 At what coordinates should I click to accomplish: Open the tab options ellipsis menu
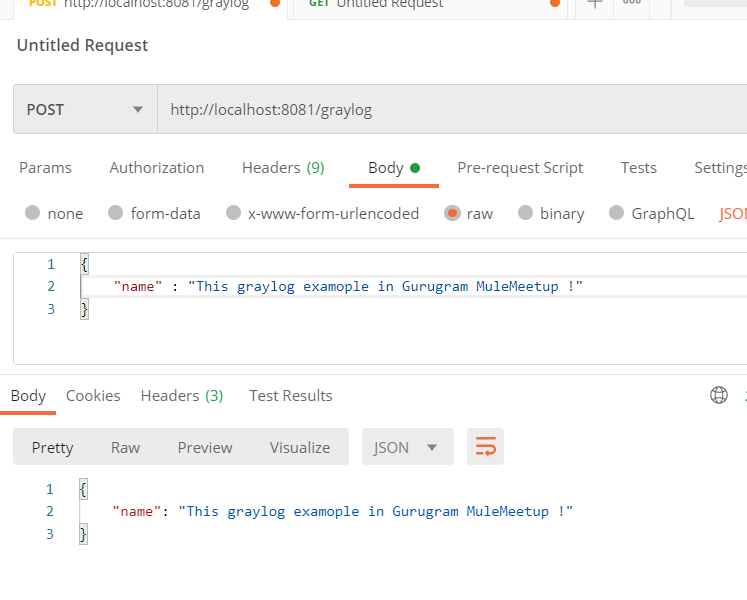(x=632, y=4)
